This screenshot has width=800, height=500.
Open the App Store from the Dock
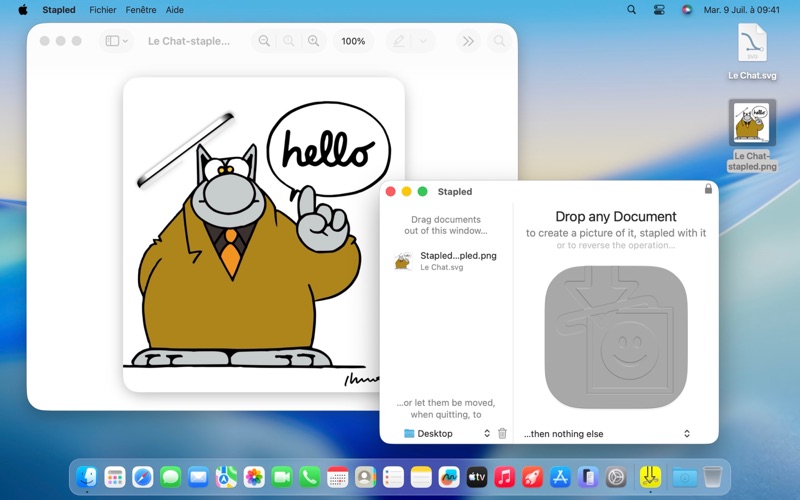tap(560, 478)
